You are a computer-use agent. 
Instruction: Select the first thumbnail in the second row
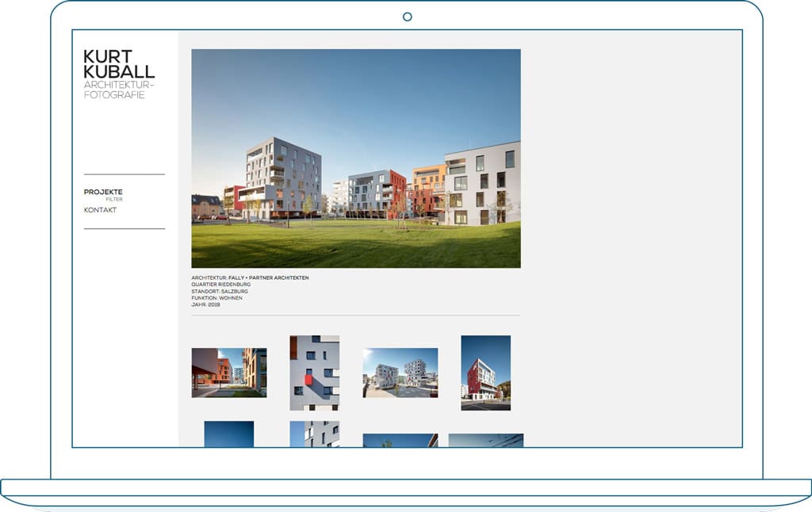pos(229,434)
